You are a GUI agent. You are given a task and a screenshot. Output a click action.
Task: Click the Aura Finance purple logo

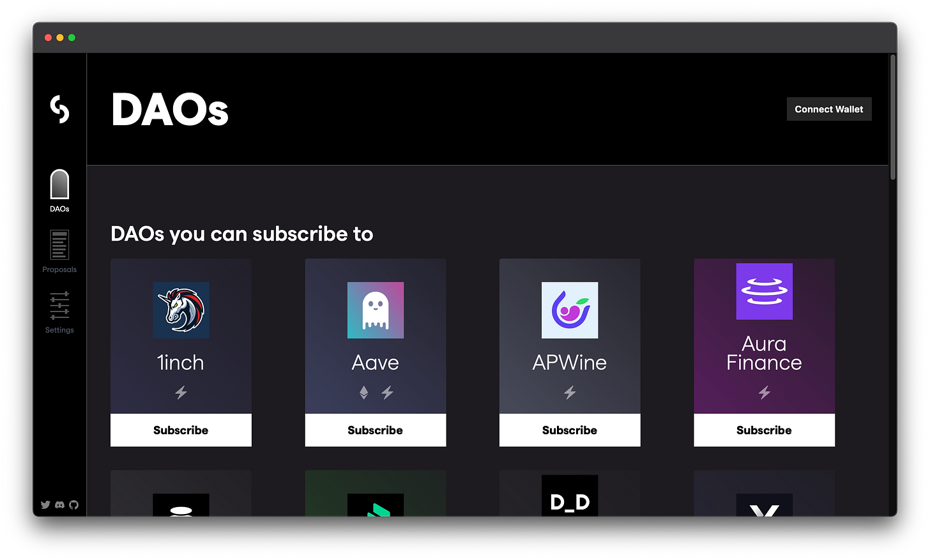tap(765, 291)
